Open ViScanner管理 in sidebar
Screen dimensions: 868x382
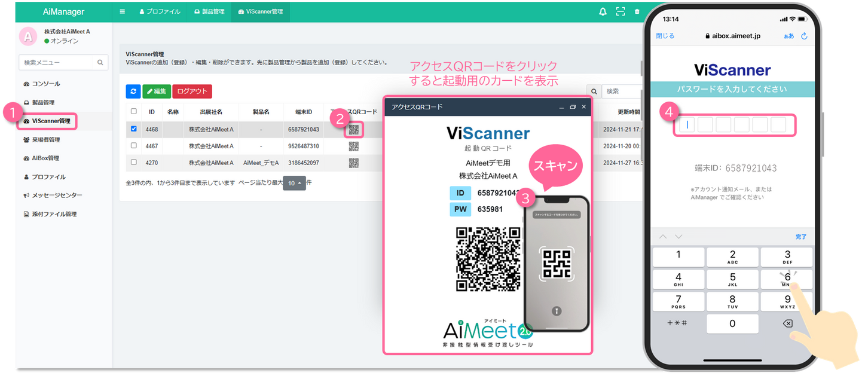48,121
